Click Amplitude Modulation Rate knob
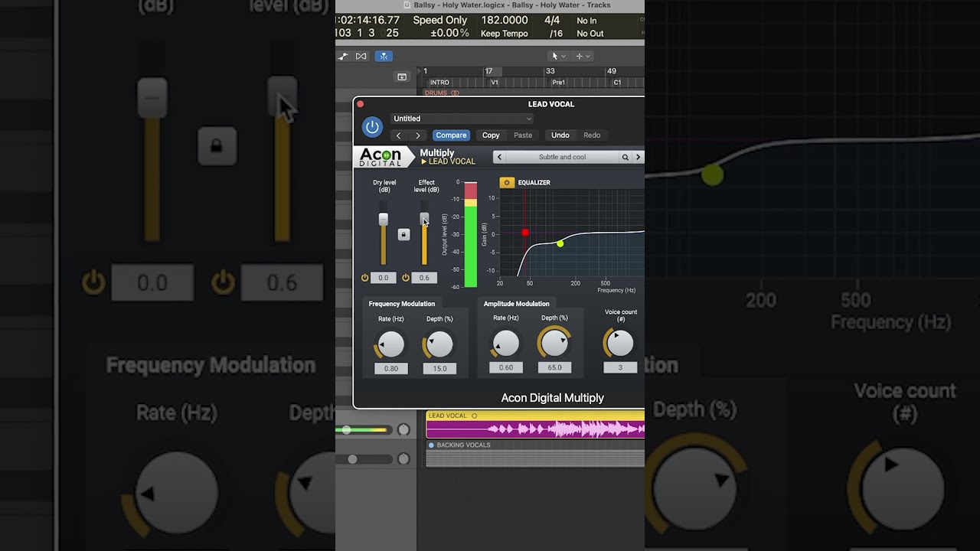This screenshot has height=551, width=980. 505,344
